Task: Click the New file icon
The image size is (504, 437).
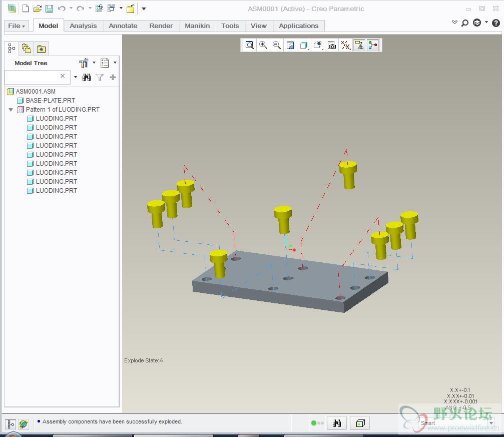Action: coord(26,9)
